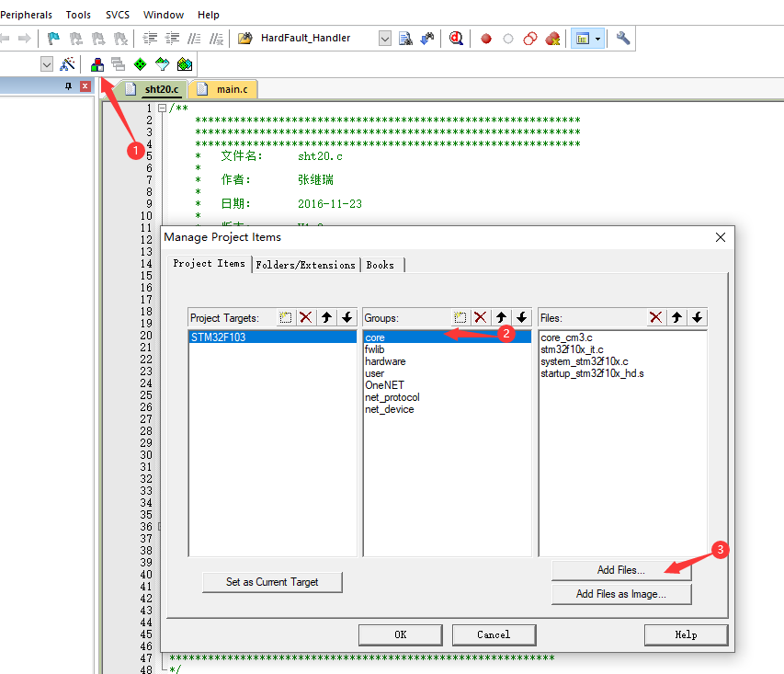Enable or disable the breakpoint (hollow circle)
784x674 pixels.
[x=508, y=39]
